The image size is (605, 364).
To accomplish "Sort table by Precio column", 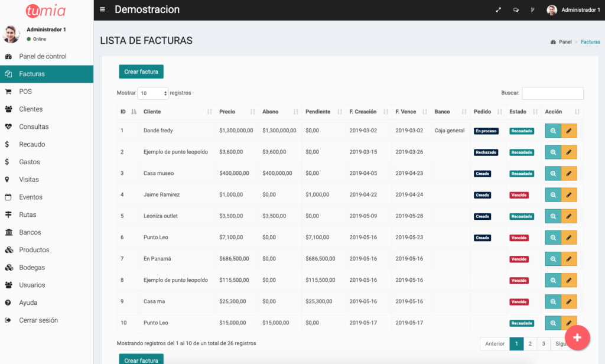I will pyautogui.click(x=238, y=112).
